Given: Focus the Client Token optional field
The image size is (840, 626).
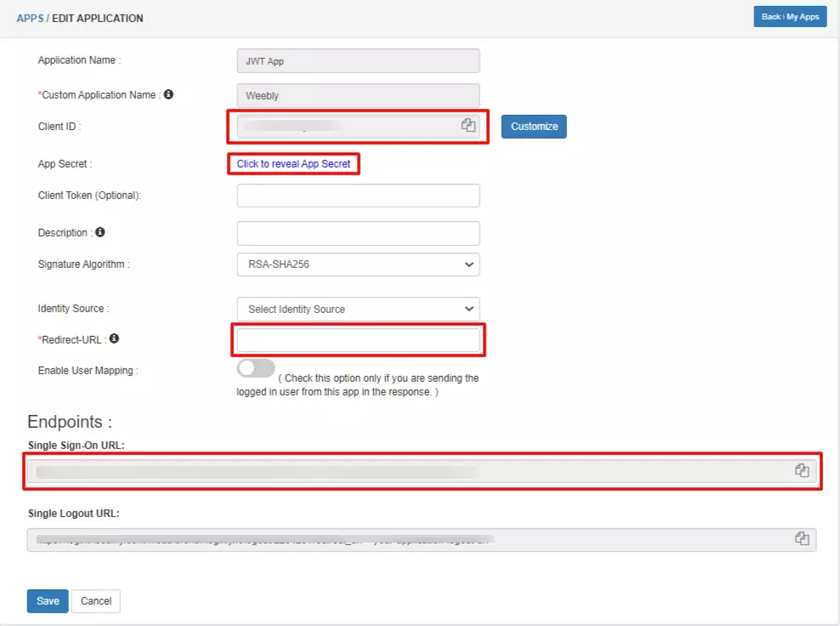Looking at the screenshot, I should point(358,196).
